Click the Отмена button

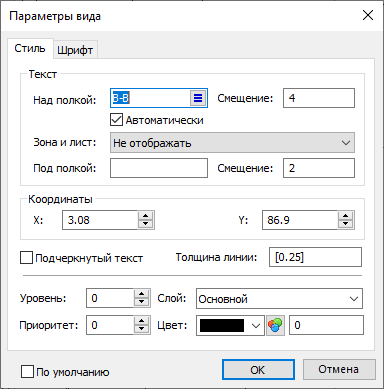(339, 369)
